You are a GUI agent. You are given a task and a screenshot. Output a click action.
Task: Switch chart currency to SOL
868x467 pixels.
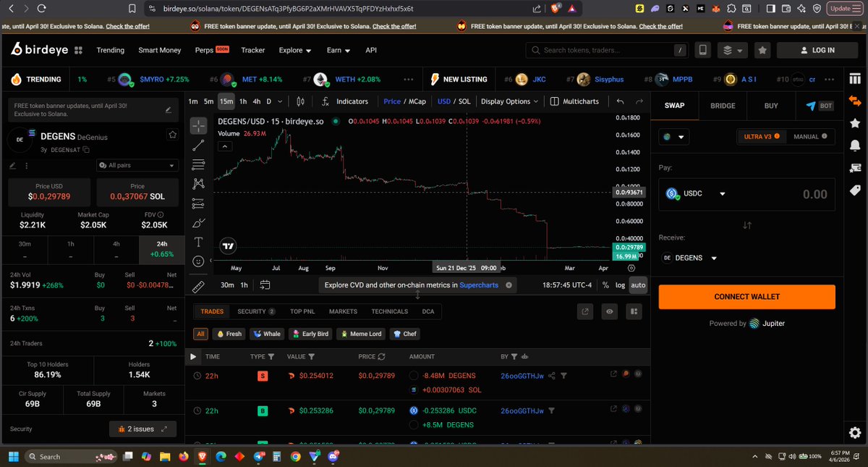pos(464,101)
